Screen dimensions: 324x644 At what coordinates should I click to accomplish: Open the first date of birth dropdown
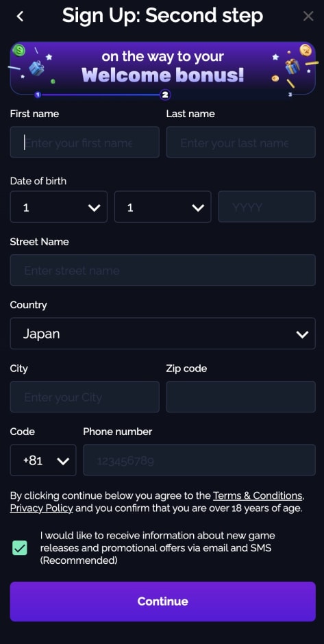coord(59,207)
